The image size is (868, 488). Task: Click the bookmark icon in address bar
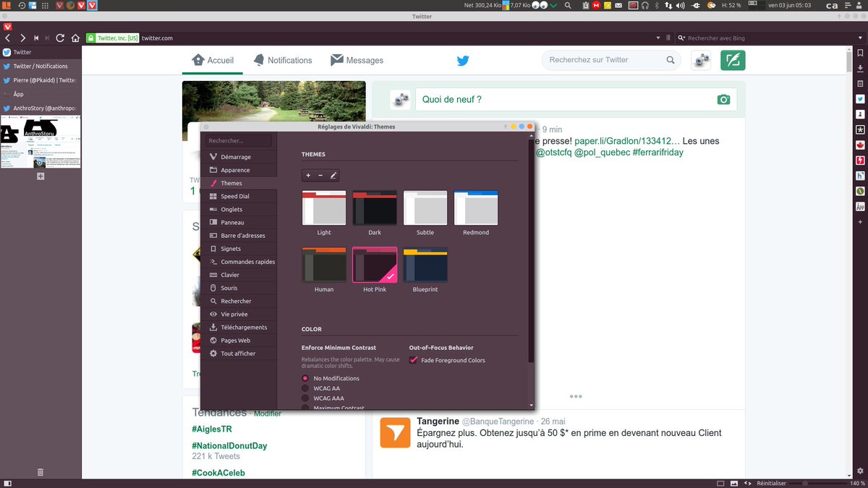point(669,38)
